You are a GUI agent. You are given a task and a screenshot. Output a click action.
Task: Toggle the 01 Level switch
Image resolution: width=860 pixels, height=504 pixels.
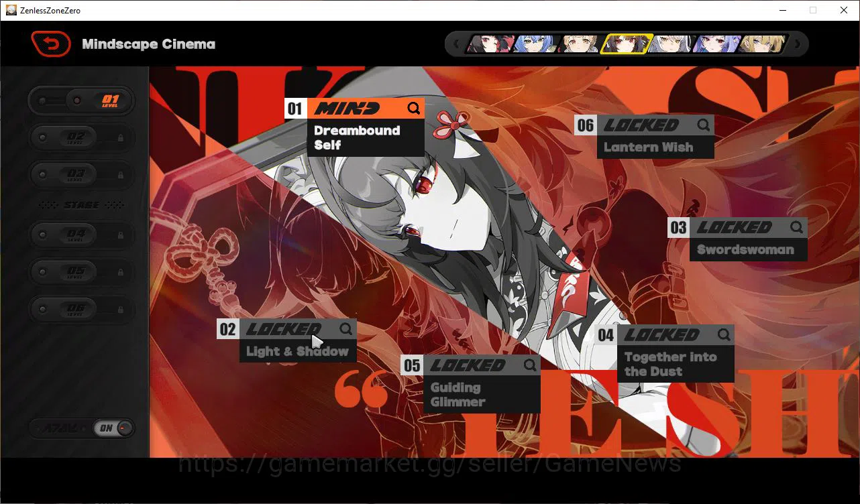coord(81,101)
